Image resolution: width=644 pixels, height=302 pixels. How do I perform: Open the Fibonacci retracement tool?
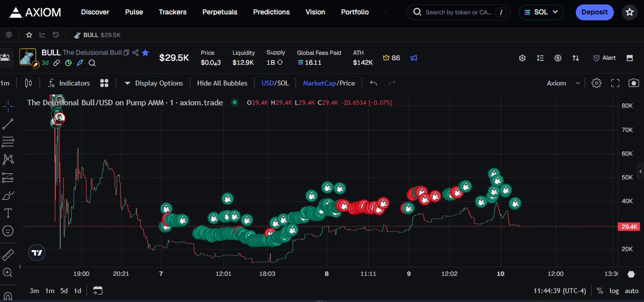[x=8, y=142]
